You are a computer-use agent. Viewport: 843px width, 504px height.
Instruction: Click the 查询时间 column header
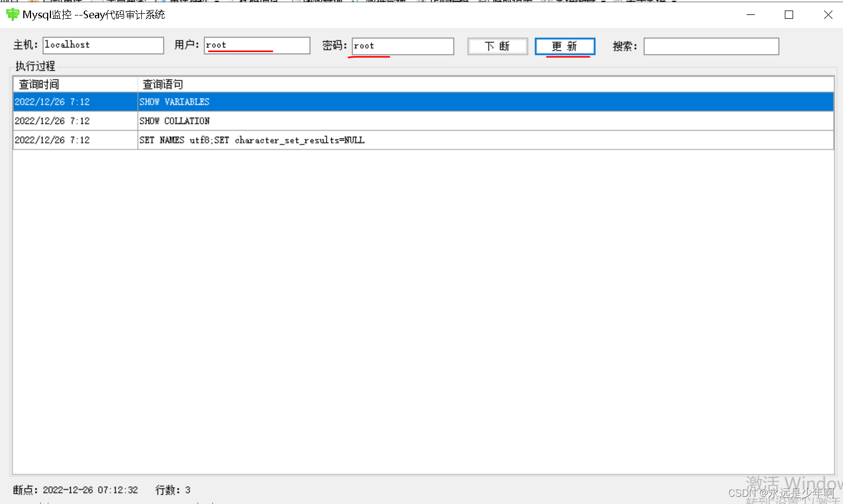point(75,84)
